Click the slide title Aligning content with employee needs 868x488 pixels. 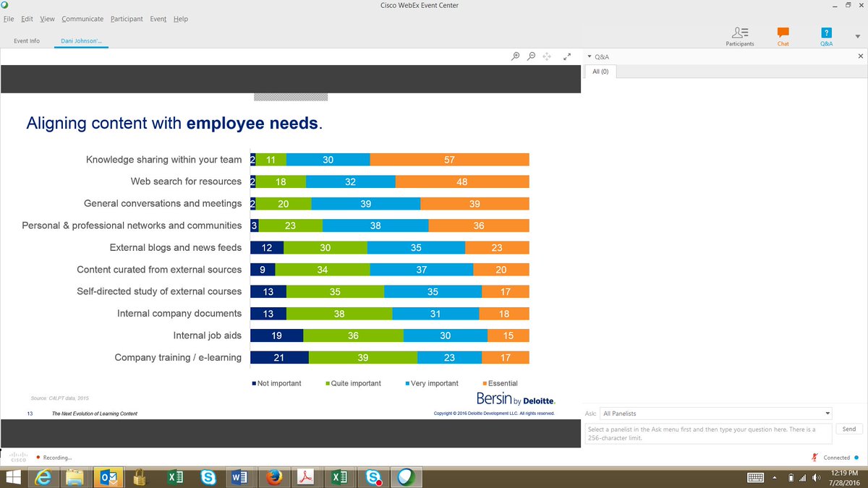coord(174,124)
